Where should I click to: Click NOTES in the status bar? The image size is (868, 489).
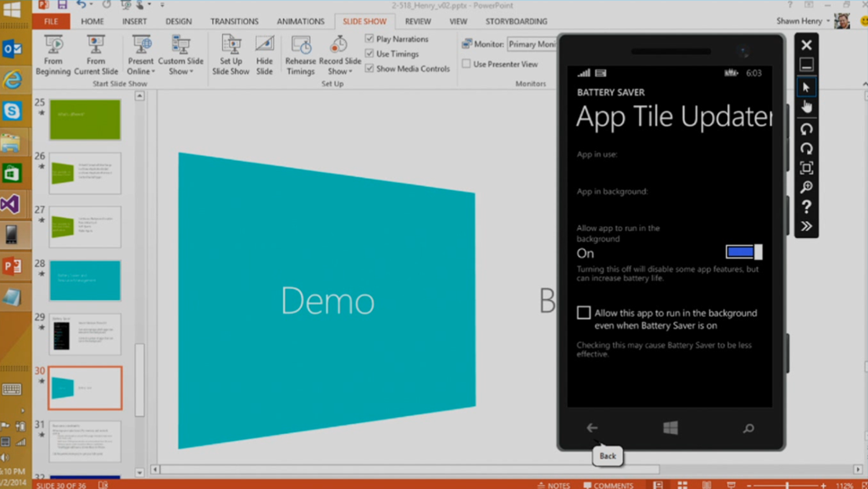pyautogui.click(x=554, y=485)
